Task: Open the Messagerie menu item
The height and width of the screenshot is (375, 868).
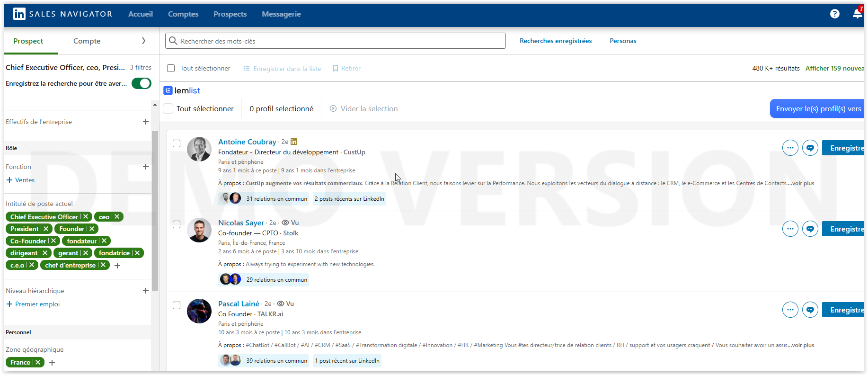Action: click(281, 14)
